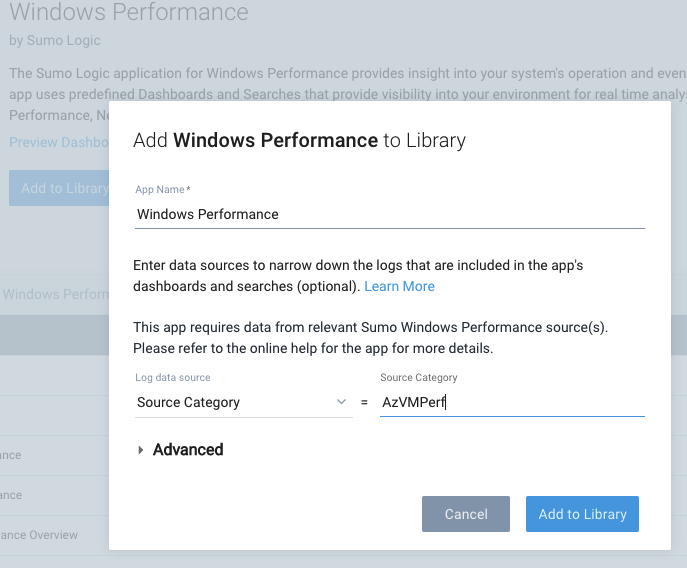This screenshot has width=687, height=568.
Task: Expand the Advanced section triangle
Action: 140,450
